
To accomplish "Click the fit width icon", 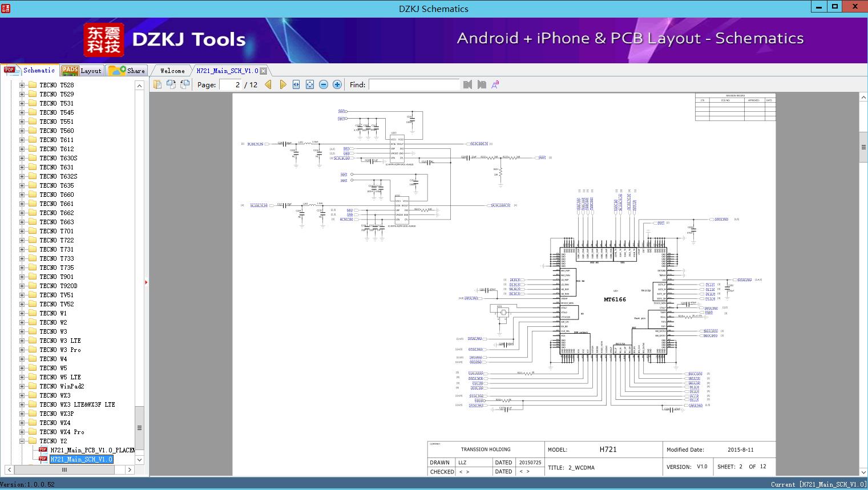I will [296, 84].
